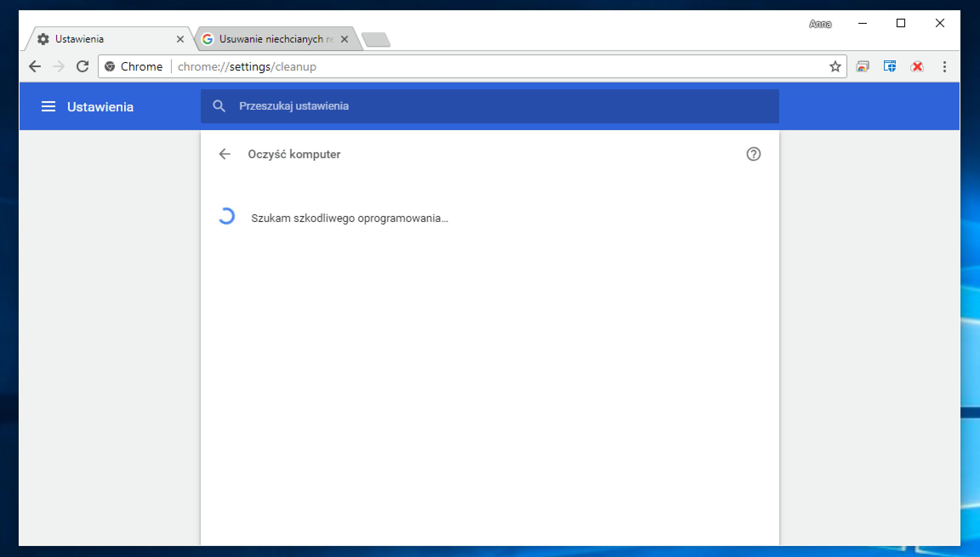The image size is (980, 557).
Task: Open the Chrome three-dot menu
Action: click(x=944, y=66)
